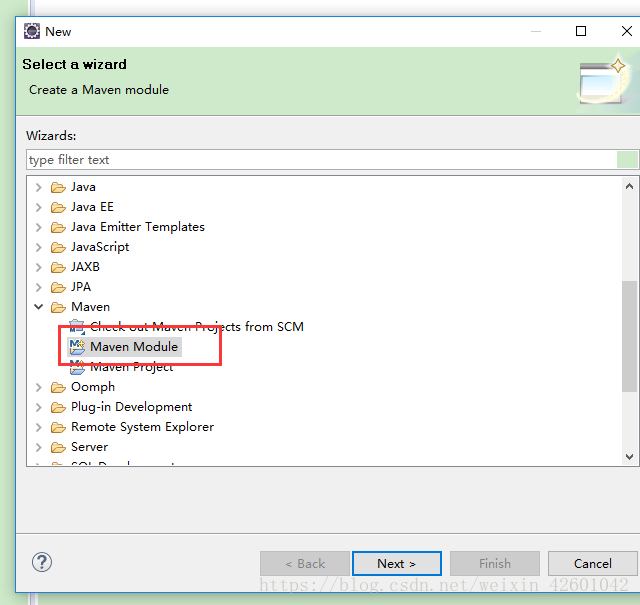Select the Plug-in Development label
The height and width of the screenshot is (605, 640).
pyautogui.click(x=131, y=407)
